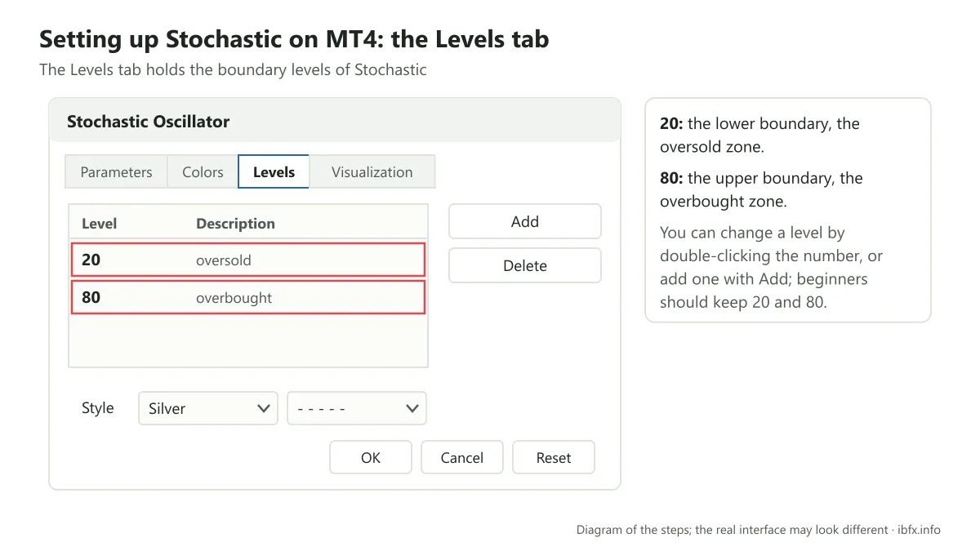Click the level value 80
The width and height of the screenshot is (980, 551).
(91, 297)
